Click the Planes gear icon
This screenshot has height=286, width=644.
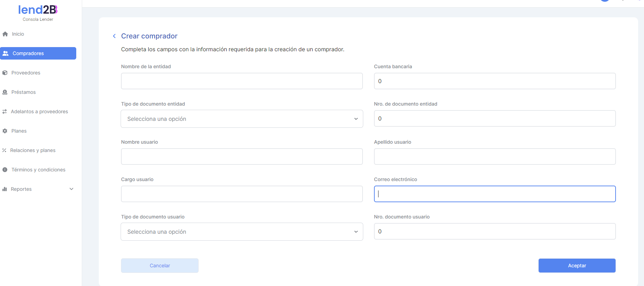[5, 131]
